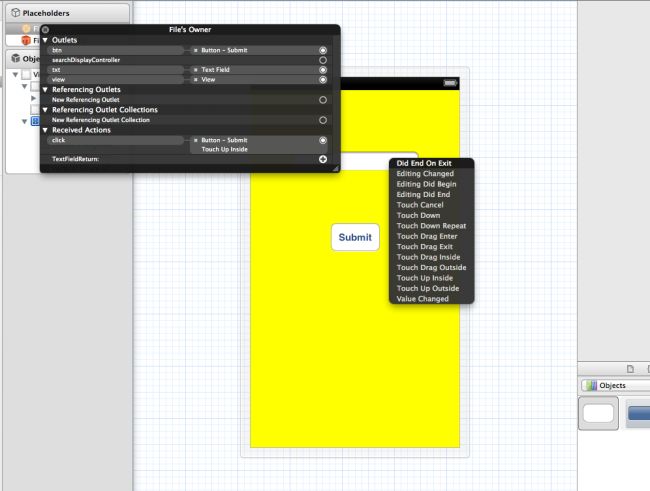Image resolution: width=650 pixels, height=491 pixels.
Task: Choose Touch Drag Outside event
Action: coord(432,267)
